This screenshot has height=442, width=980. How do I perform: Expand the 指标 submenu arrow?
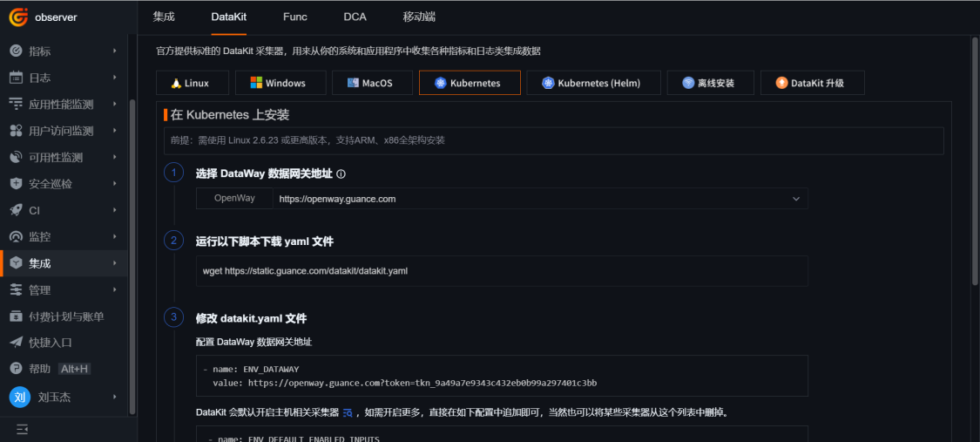click(x=115, y=51)
